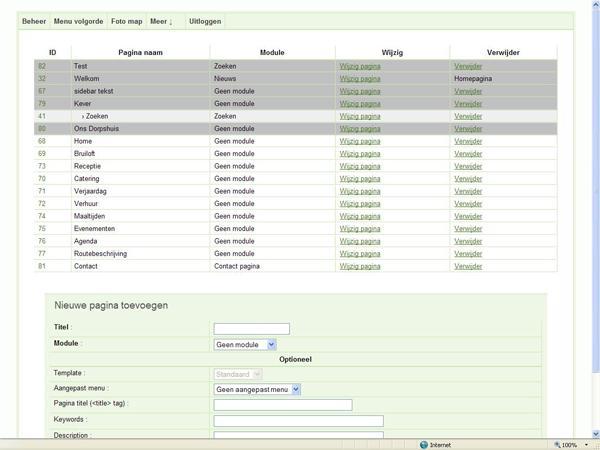The width and height of the screenshot is (600, 450).
Task: Click 'Contact pagina' module cell
Action: 237,266
